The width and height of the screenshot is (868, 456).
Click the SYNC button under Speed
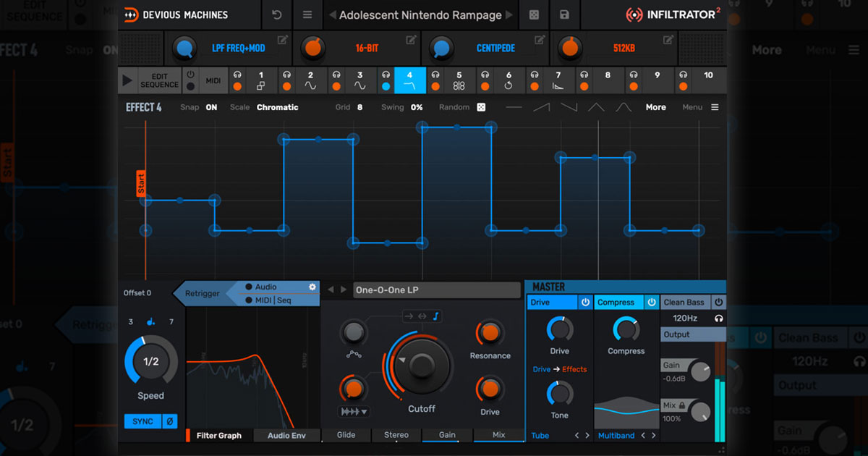[x=142, y=421]
